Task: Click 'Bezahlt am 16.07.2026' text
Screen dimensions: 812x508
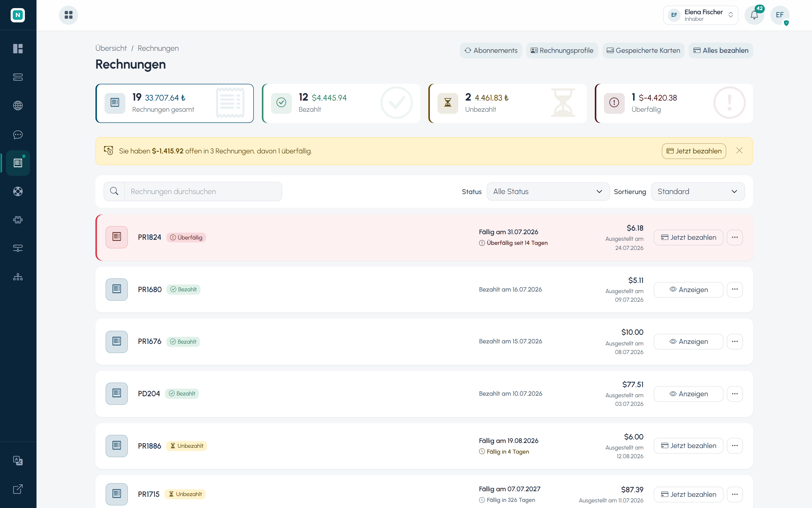Action: tap(510, 290)
